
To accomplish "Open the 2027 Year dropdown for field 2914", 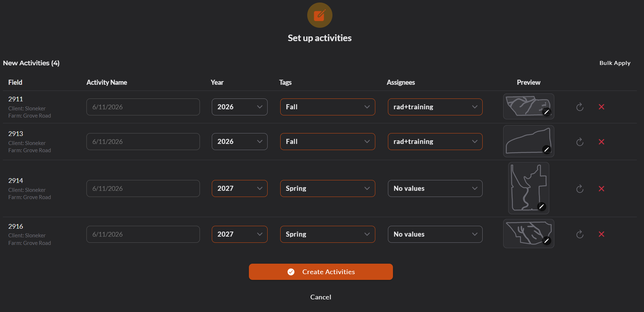I will [x=240, y=188].
